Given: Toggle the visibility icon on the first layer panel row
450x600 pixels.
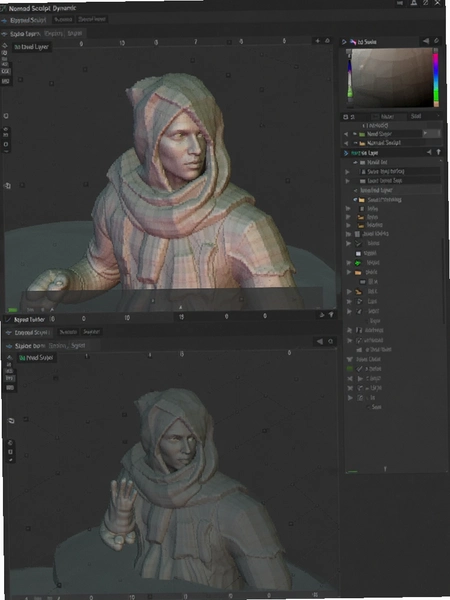Looking at the screenshot, I should [x=355, y=163].
